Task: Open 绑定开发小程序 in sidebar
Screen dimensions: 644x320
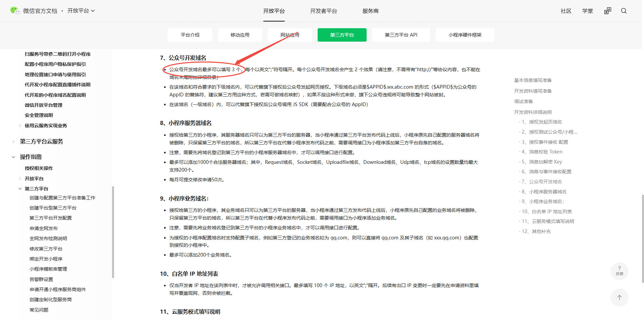Action: (x=46, y=259)
